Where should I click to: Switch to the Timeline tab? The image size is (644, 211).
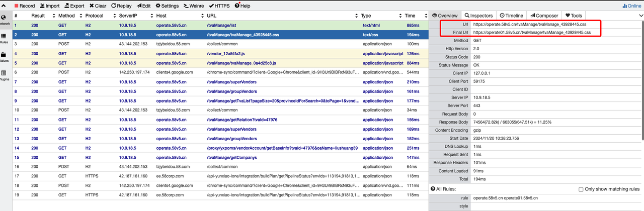tap(511, 16)
